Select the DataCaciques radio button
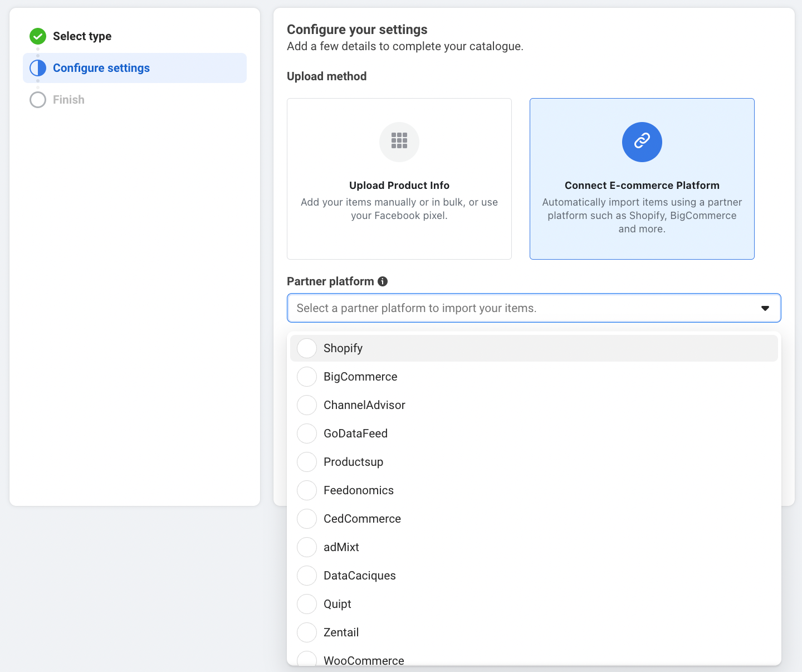Screen dimensions: 802x672 (307, 576)
